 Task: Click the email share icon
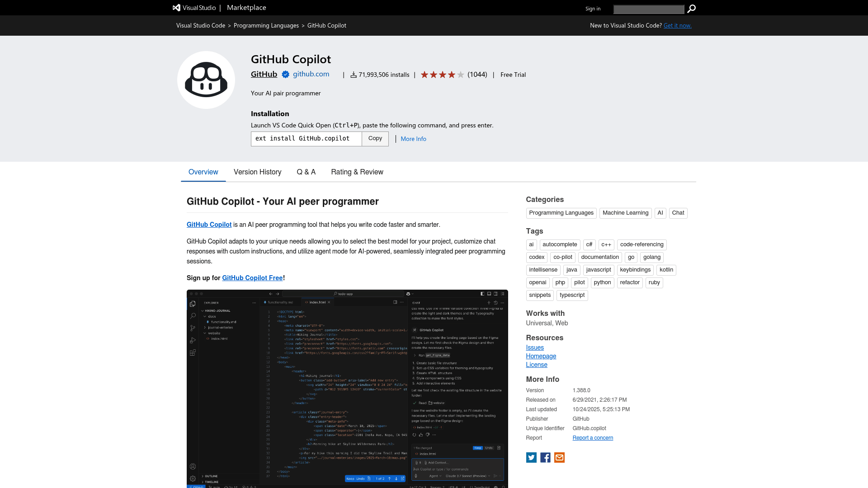[559, 458]
